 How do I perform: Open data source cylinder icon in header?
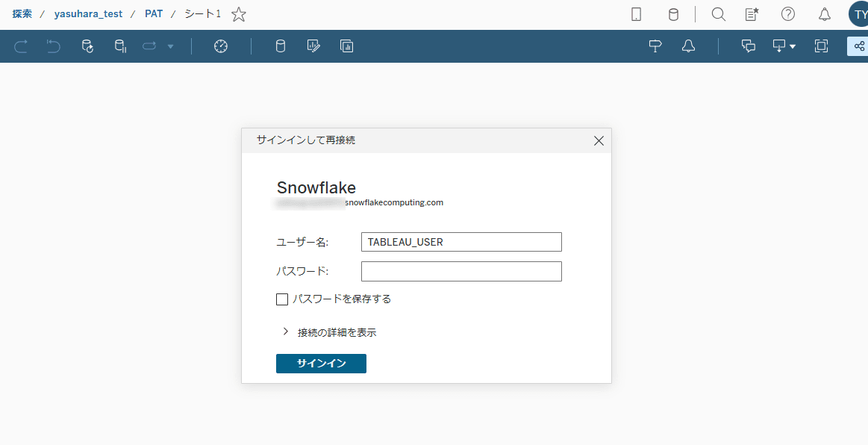(x=673, y=14)
